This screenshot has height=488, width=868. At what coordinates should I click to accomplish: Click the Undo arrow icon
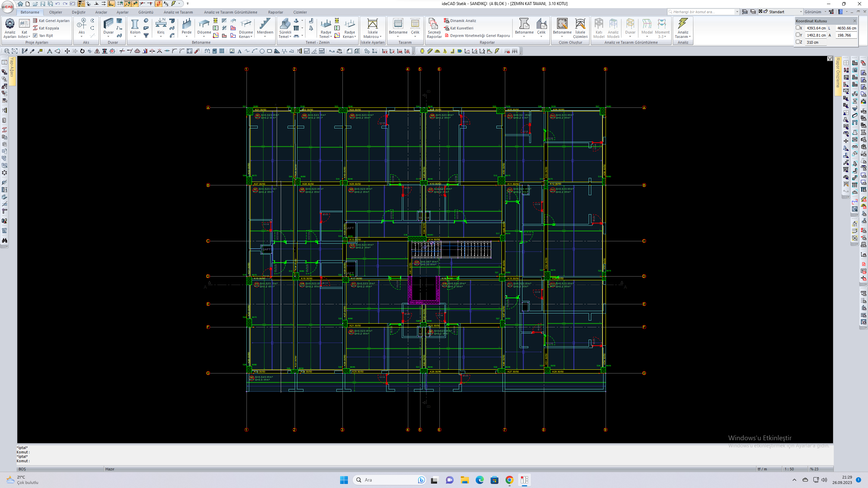coord(58,4)
